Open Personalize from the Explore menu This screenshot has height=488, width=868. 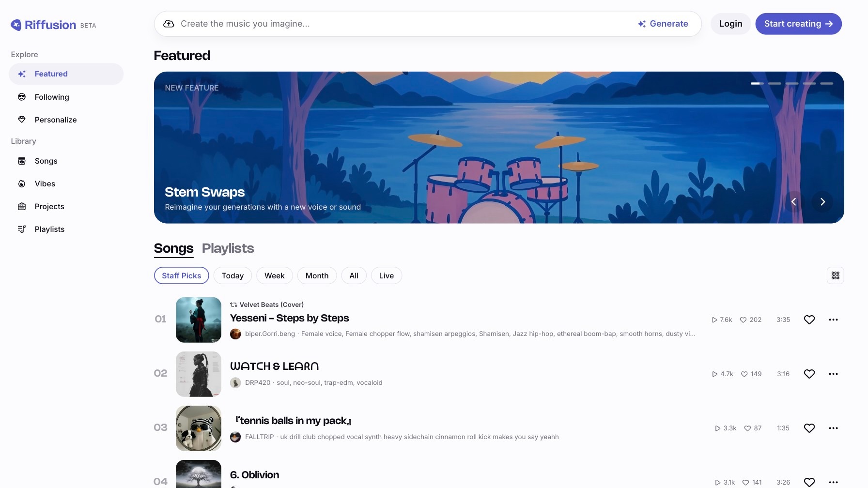point(55,120)
